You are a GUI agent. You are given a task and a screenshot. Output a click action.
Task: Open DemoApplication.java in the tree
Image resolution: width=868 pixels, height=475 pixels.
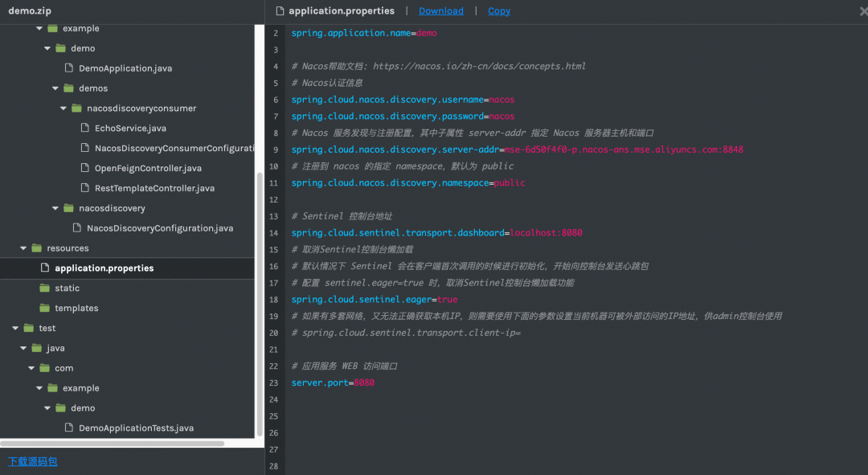click(x=125, y=68)
